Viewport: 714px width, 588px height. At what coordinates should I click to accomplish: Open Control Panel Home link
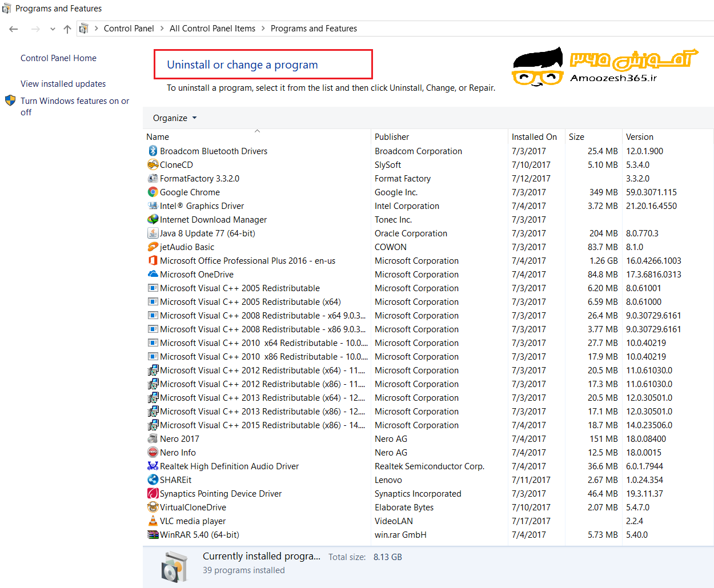coord(58,58)
